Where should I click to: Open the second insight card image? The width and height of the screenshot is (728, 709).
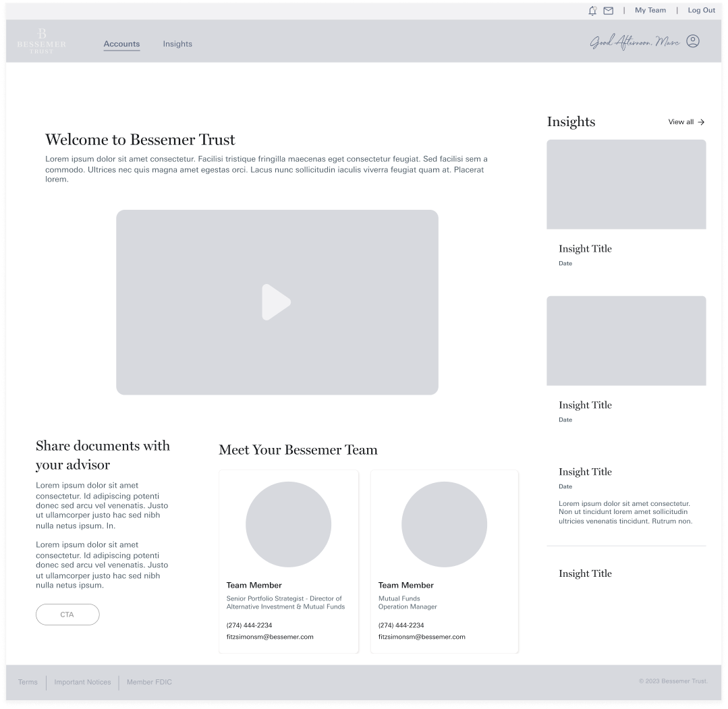(x=626, y=341)
